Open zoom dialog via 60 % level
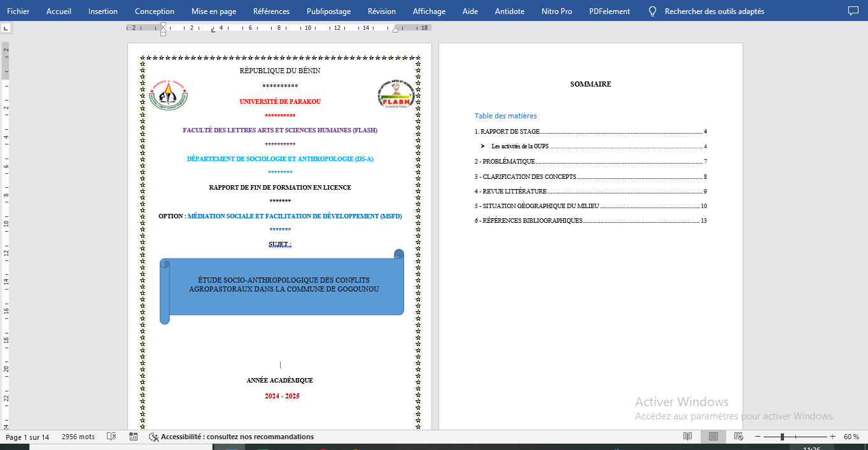 tap(851, 437)
